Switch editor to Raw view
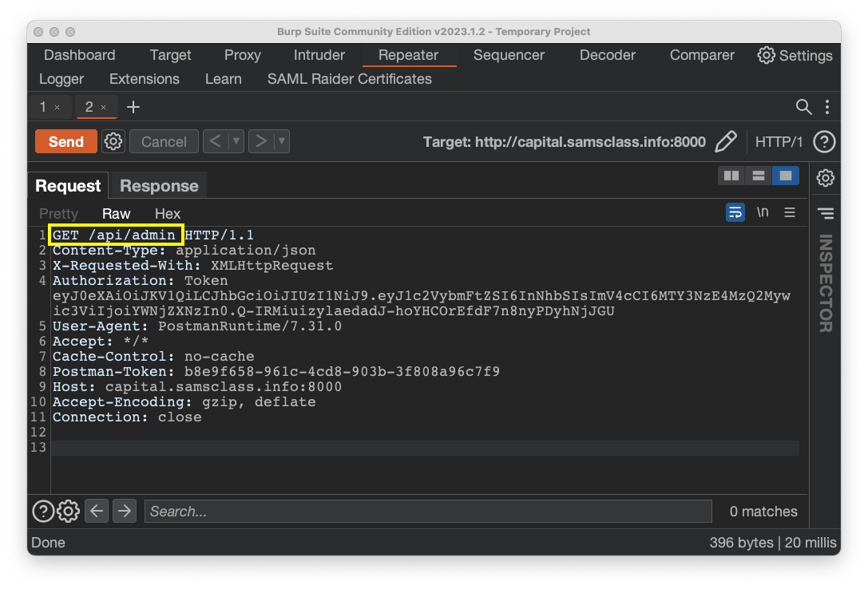Image resolution: width=868 pixels, height=589 pixels. [x=117, y=213]
